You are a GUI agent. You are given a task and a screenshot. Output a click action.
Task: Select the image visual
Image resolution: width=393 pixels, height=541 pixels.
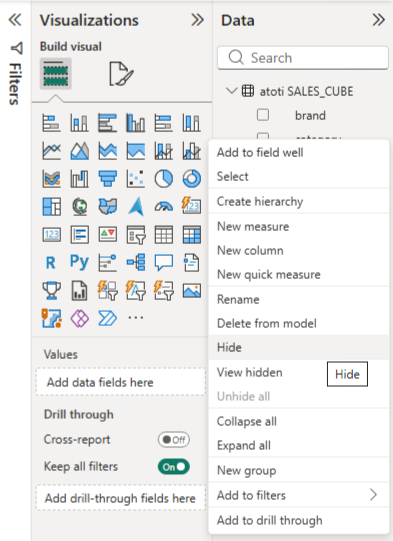coord(191,291)
